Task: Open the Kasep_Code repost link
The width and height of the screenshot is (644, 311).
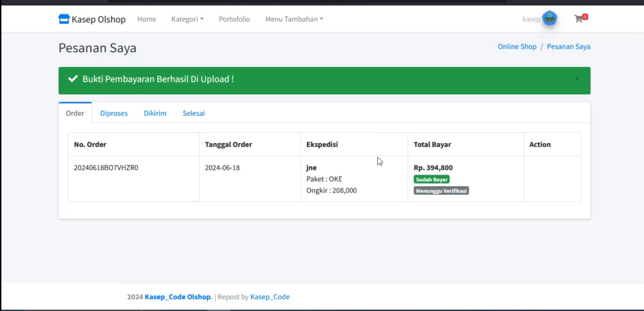Action: point(270,297)
